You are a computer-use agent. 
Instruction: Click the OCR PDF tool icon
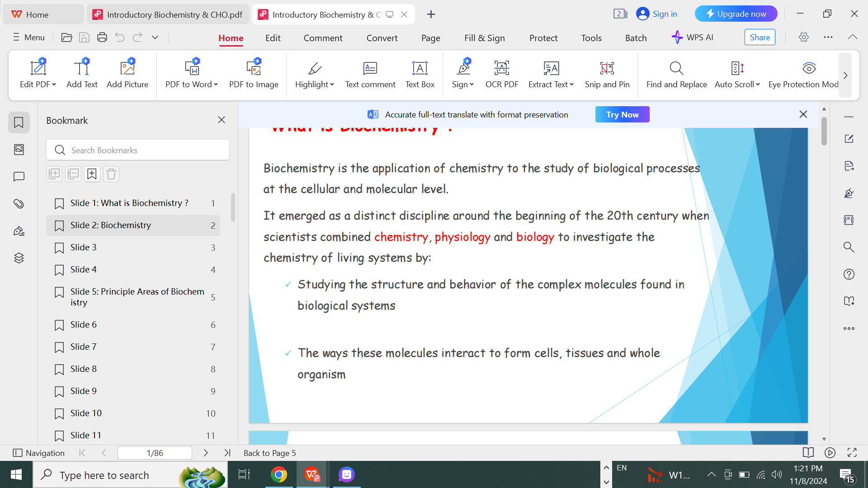pyautogui.click(x=501, y=68)
